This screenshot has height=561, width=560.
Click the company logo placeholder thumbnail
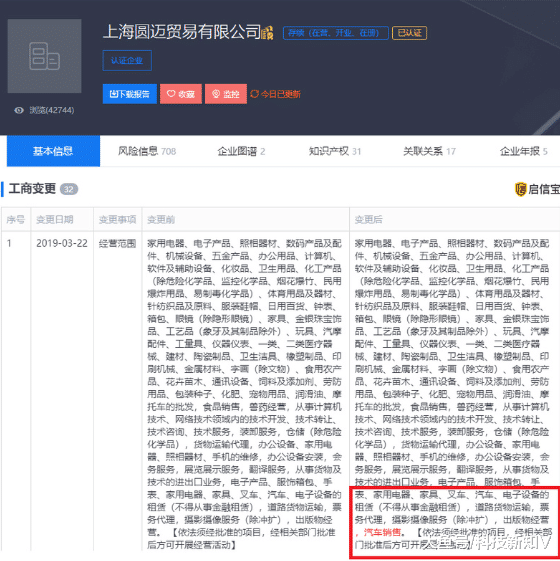44,56
